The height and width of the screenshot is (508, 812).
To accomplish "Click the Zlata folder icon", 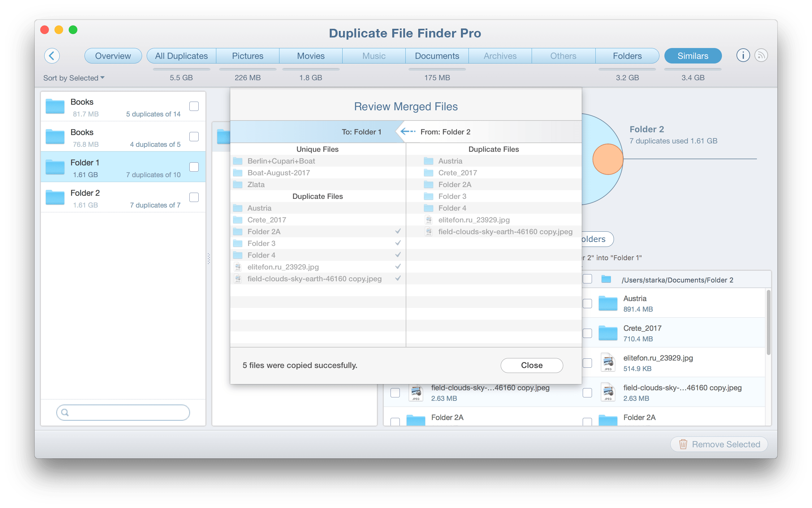I will [238, 184].
